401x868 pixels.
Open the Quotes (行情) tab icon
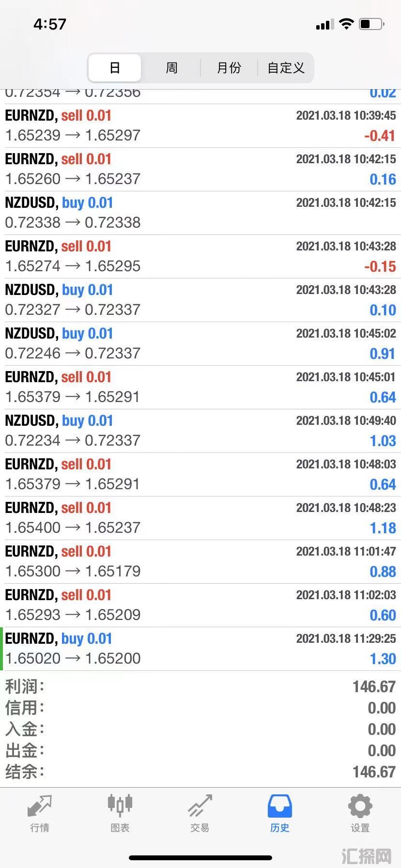point(40,806)
